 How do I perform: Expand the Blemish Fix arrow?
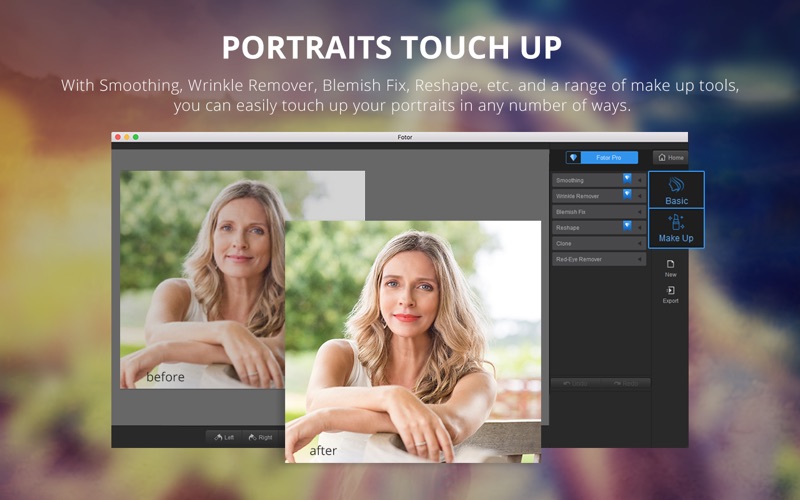pyautogui.click(x=641, y=212)
